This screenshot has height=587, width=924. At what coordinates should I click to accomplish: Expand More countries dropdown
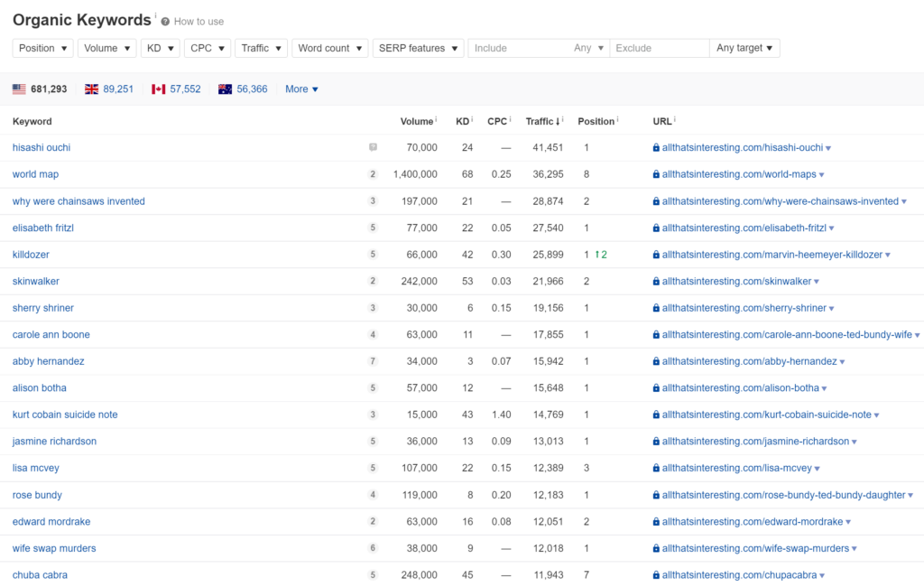pos(301,89)
